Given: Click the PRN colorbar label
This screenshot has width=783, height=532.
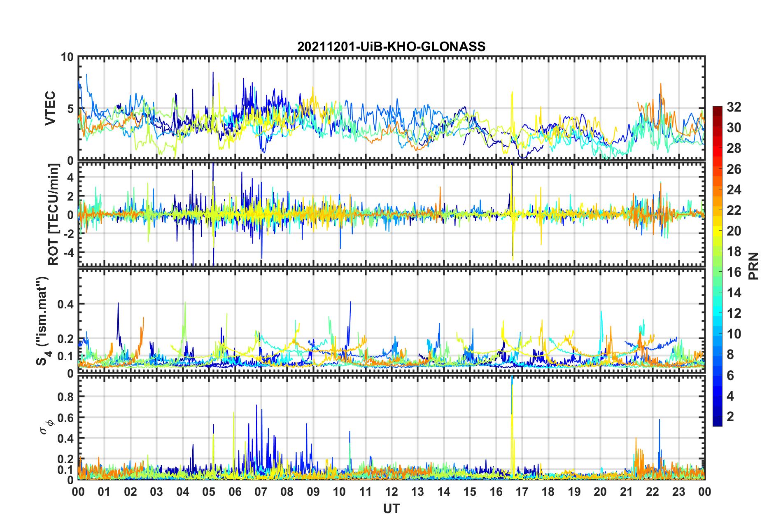Looking at the screenshot, I should (x=753, y=266).
